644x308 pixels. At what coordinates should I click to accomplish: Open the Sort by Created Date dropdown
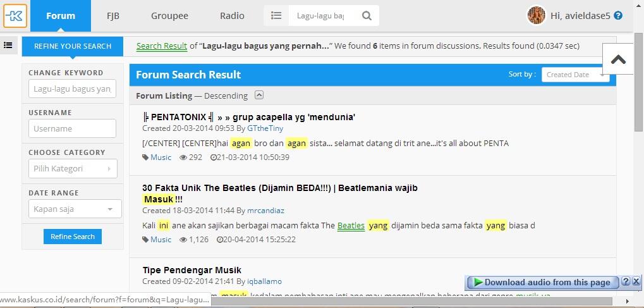coord(575,75)
